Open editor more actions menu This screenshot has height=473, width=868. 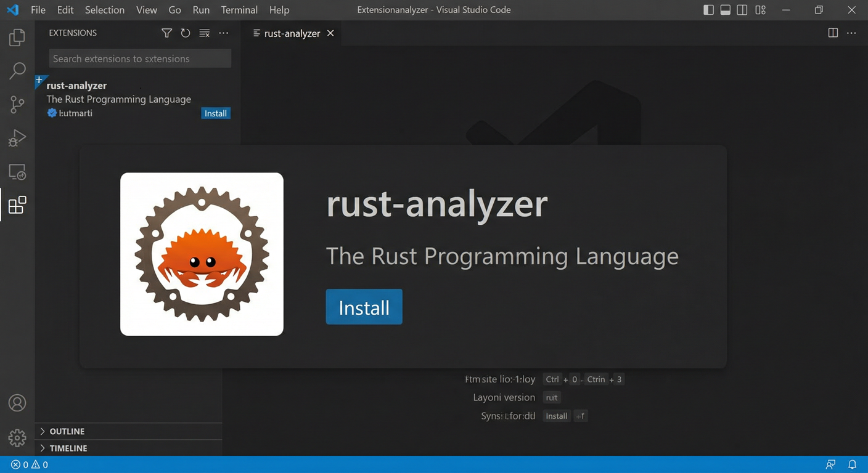pos(851,33)
